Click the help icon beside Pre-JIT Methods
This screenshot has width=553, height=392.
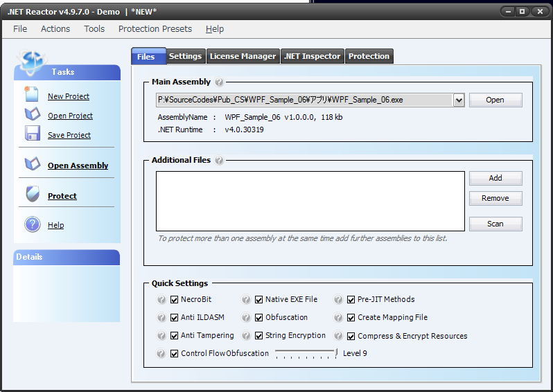tap(338, 299)
